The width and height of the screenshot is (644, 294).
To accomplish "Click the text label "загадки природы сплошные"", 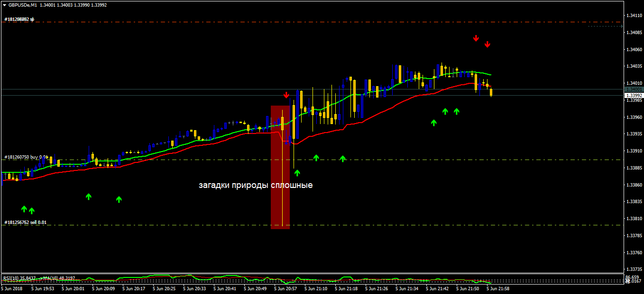I will 256,185.
